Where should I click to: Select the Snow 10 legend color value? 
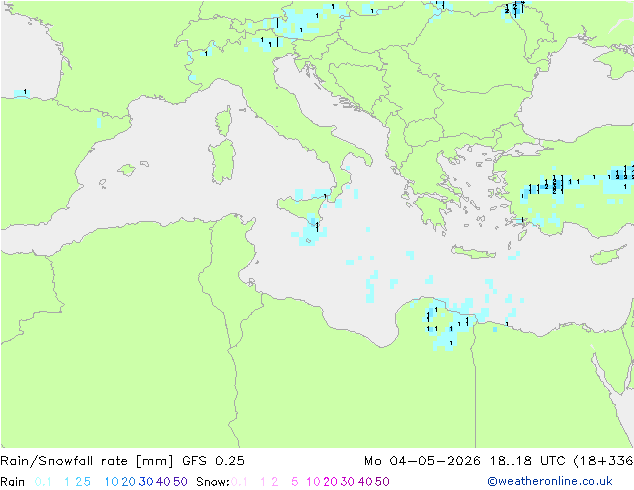(x=313, y=482)
